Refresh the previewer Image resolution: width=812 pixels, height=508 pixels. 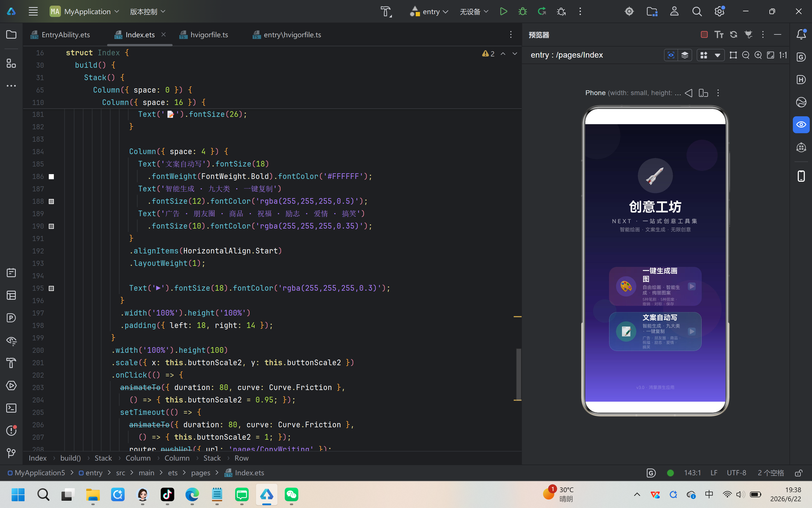(734, 35)
